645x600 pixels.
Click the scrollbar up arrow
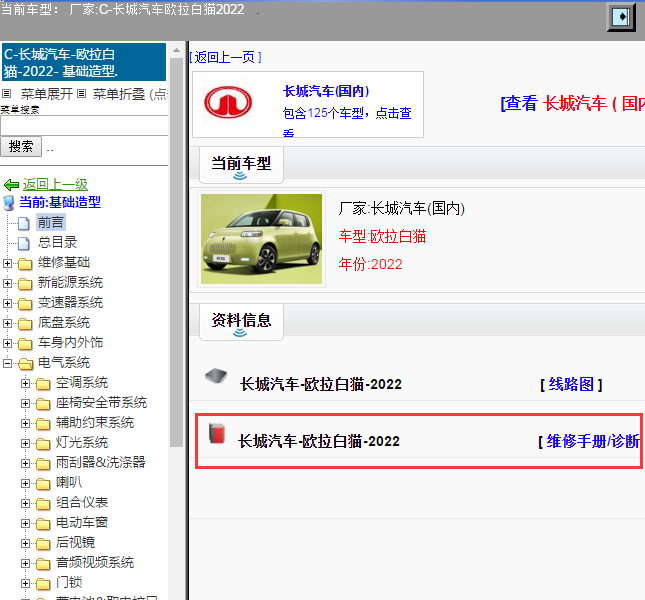176,50
